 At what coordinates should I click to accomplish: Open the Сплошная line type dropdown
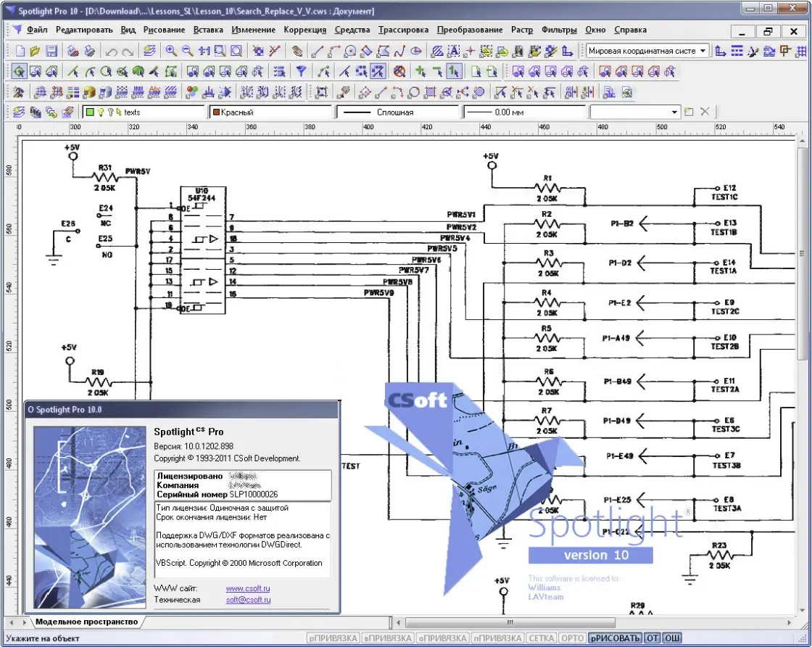397,112
